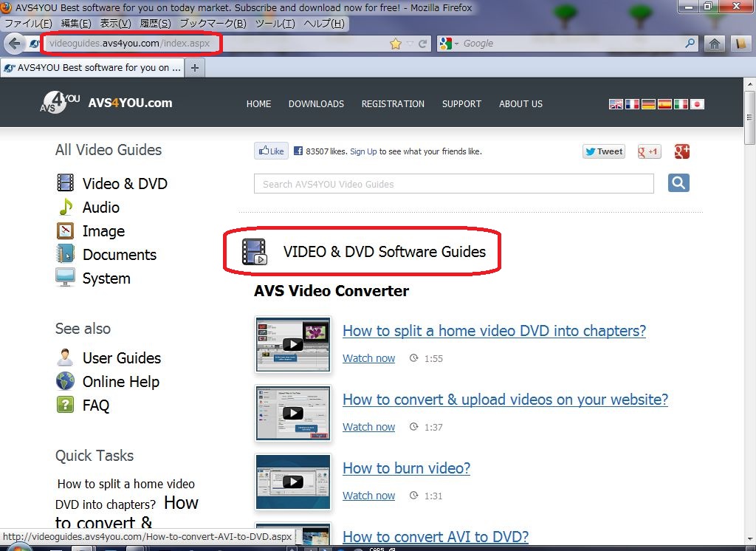The height and width of the screenshot is (551, 756).
Task: Select the Japanese flag language toggle
Action: coord(697,104)
